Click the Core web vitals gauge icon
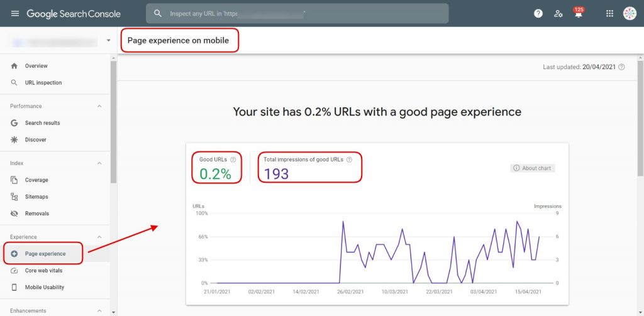644x316 pixels. 14,271
